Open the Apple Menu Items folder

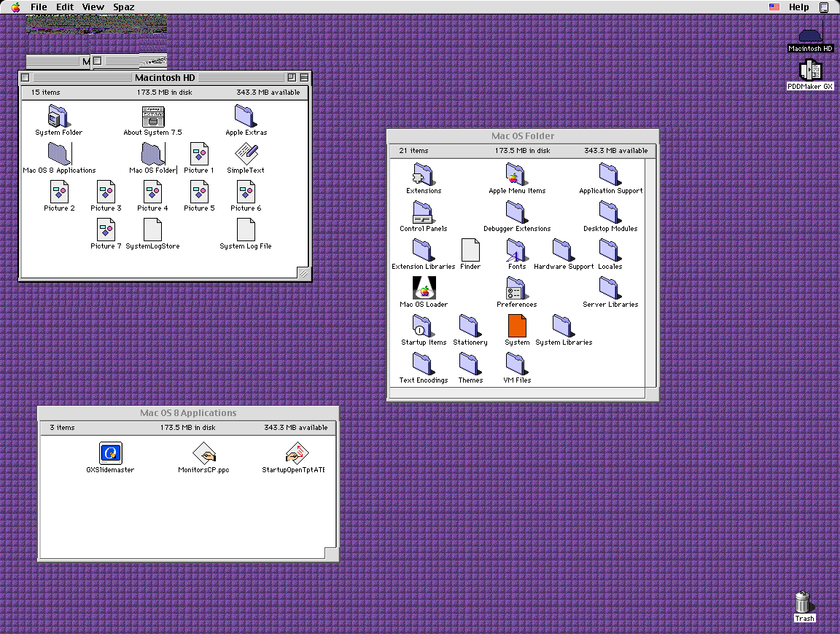click(x=516, y=175)
